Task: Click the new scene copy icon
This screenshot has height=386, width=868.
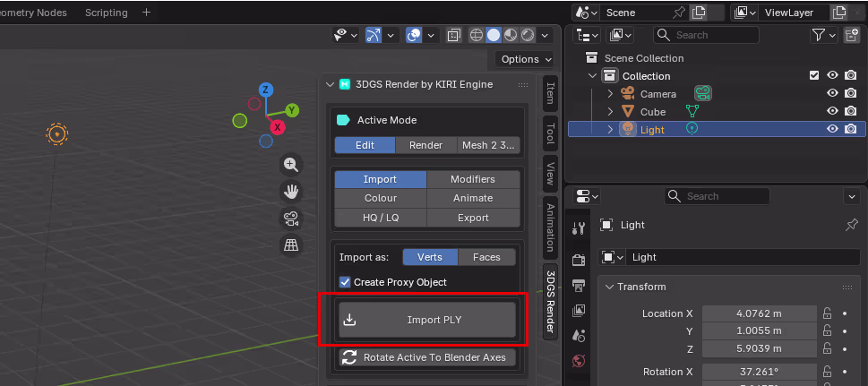Action: pyautogui.click(x=699, y=13)
